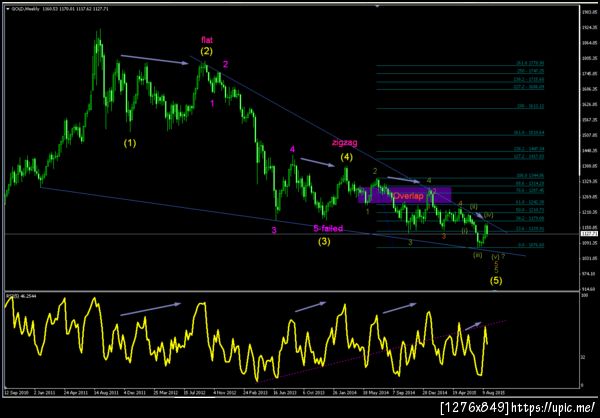Select the (iv) sub-wave label
The image size is (600, 418).
[x=489, y=215]
